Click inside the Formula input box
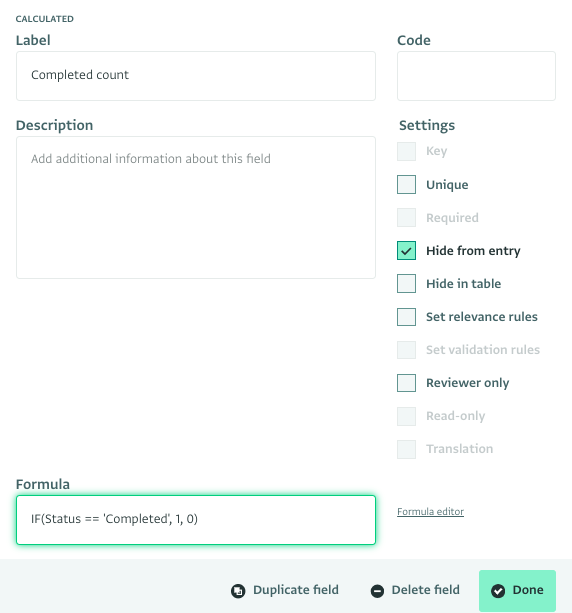The image size is (572, 613). click(x=196, y=520)
